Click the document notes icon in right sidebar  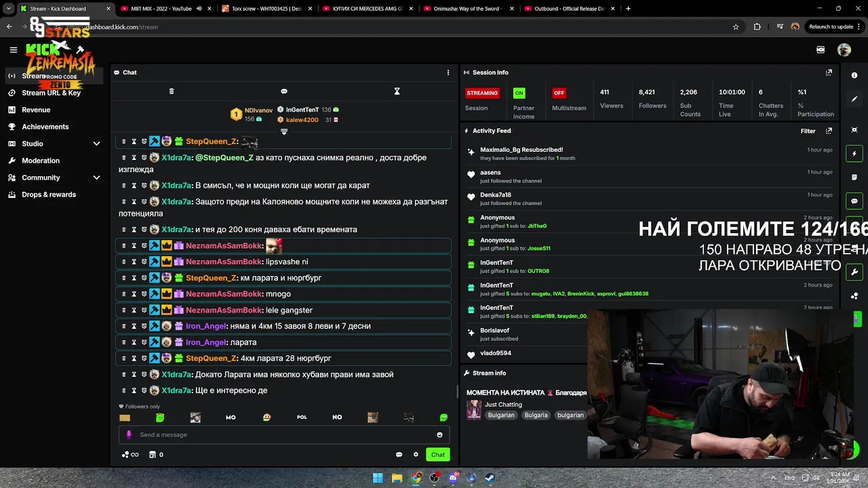(x=854, y=178)
